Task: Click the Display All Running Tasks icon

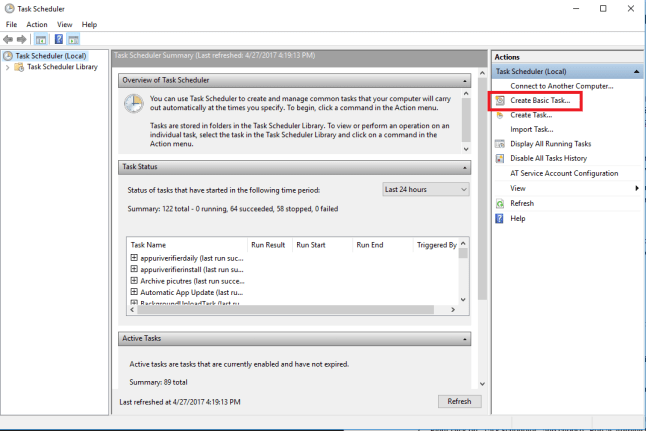Action: click(x=500, y=144)
